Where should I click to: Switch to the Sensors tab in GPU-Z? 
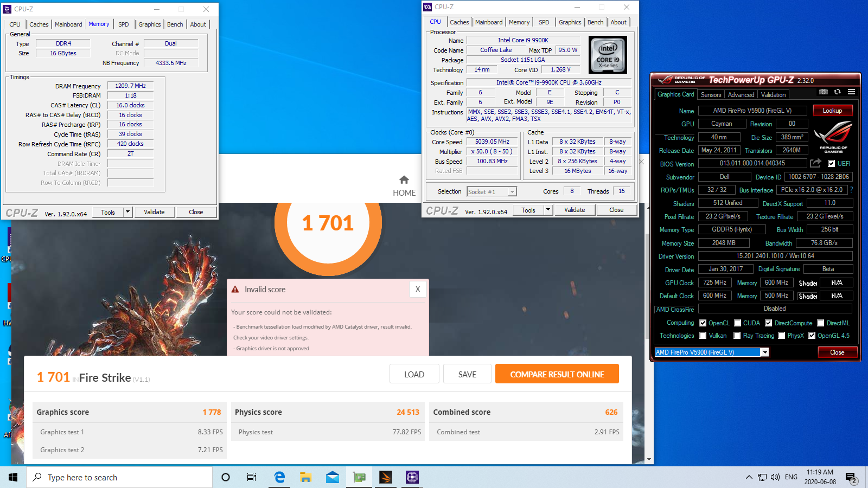[x=711, y=95]
